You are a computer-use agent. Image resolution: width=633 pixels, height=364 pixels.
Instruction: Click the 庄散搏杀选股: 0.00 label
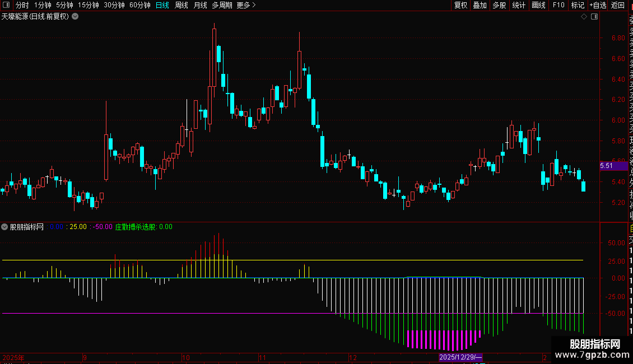click(x=144, y=227)
